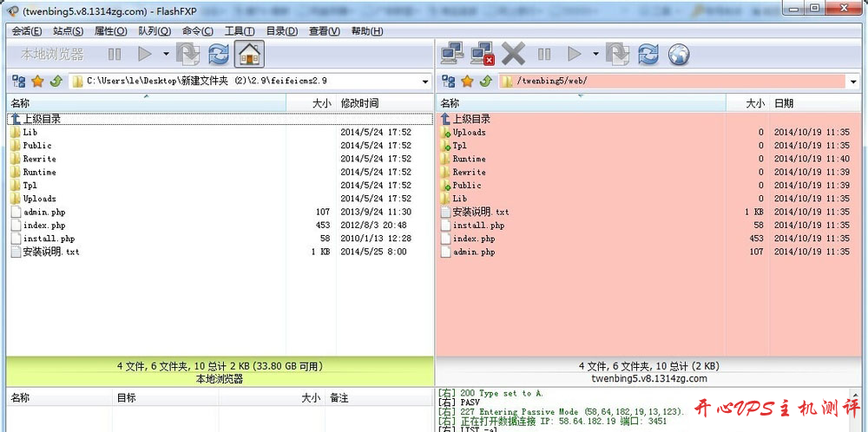
Task: Click the local transfer queue icon
Action: click(187, 54)
